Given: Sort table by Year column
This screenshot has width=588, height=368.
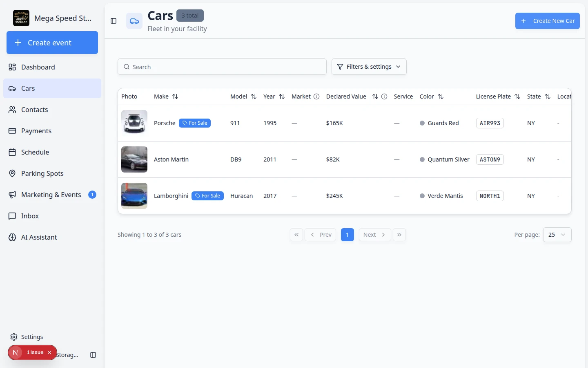Looking at the screenshot, I should coord(282,96).
